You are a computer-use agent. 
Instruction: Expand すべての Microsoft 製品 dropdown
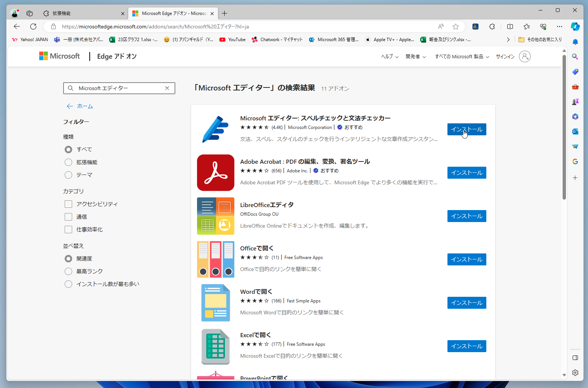click(462, 56)
